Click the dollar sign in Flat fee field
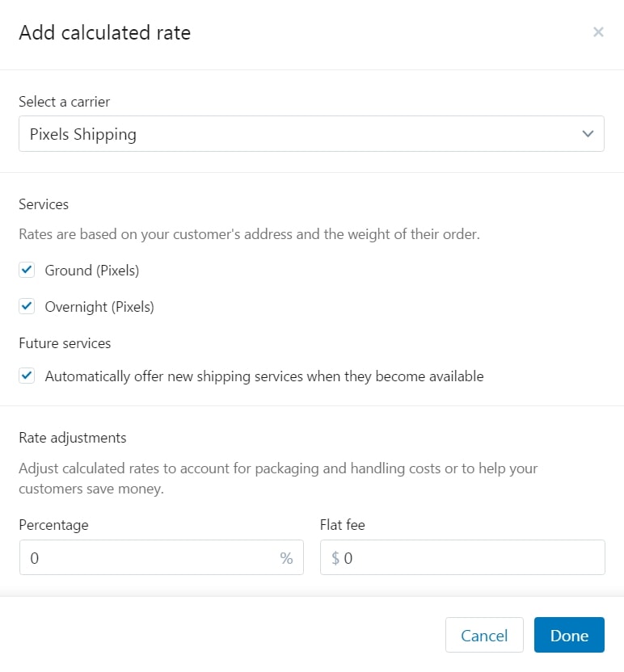 (x=335, y=558)
